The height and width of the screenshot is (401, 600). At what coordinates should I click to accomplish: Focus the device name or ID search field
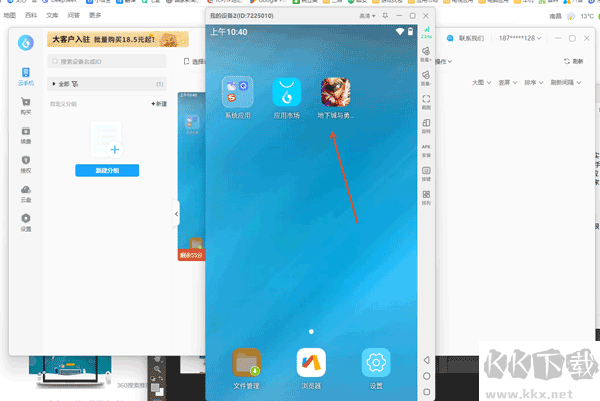tap(107, 61)
